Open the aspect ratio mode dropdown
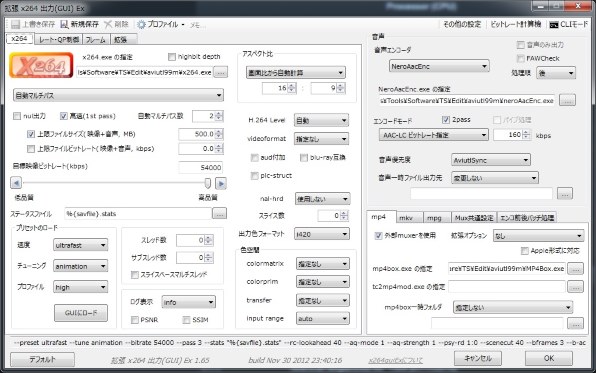The height and width of the screenshot is (373, 596). 296,72
